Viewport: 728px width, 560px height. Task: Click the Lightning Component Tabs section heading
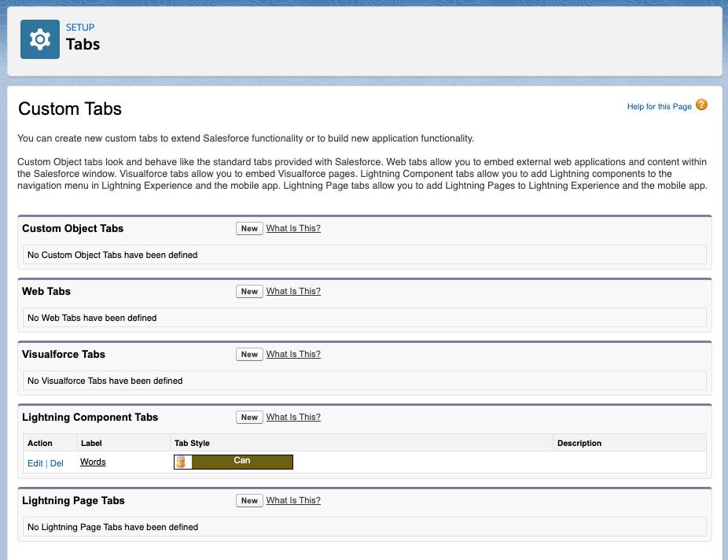[90, 417]
